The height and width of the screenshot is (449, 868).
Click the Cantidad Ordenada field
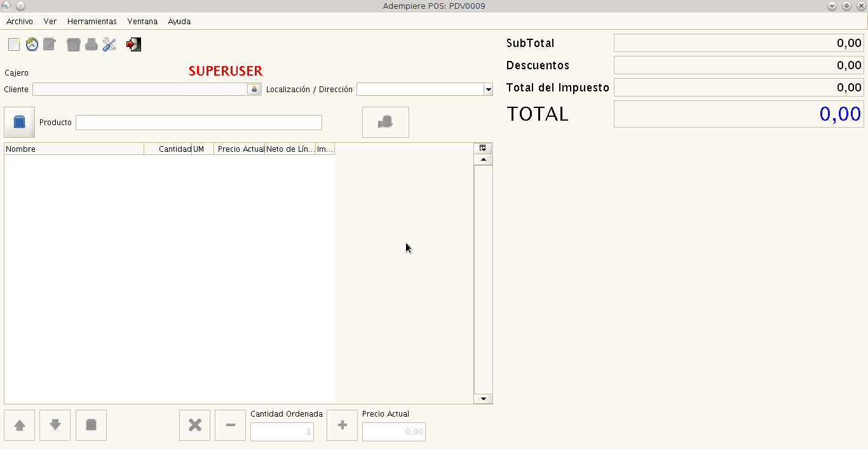pos(282,432)
